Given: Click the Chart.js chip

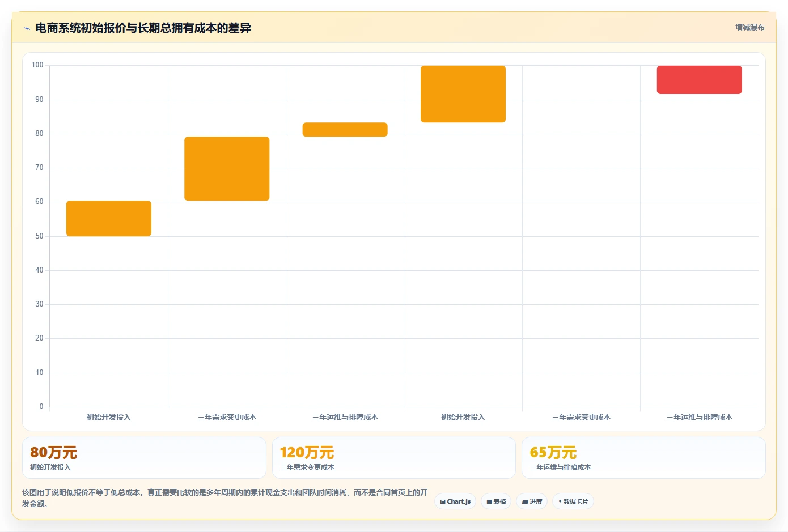Looking at the screenshot, I should (x=455, y=501).
